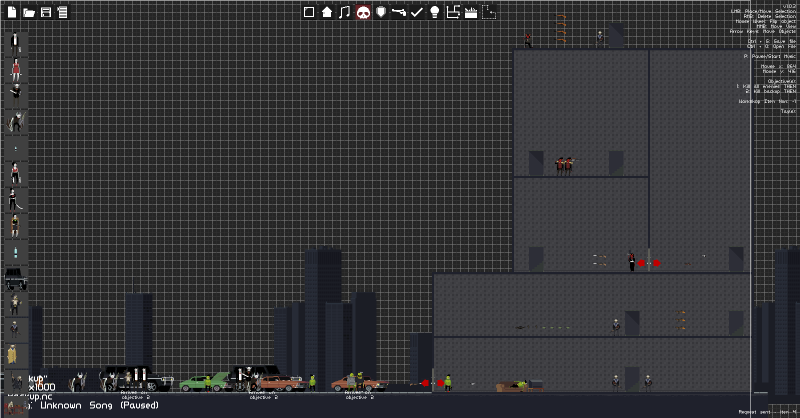Choose the scythe-wielding skeleton palette entry
Viewport: 800px width, 418px height.
[x=16, y=122]
